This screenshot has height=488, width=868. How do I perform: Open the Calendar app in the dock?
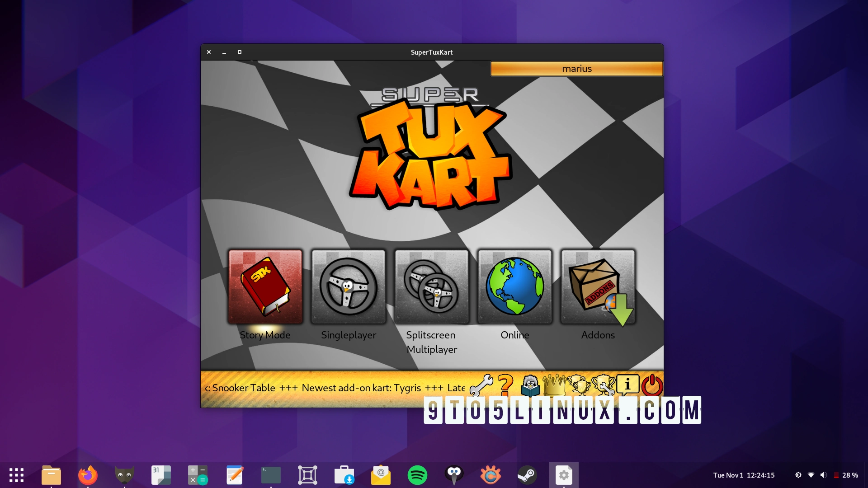click(161, 475)
